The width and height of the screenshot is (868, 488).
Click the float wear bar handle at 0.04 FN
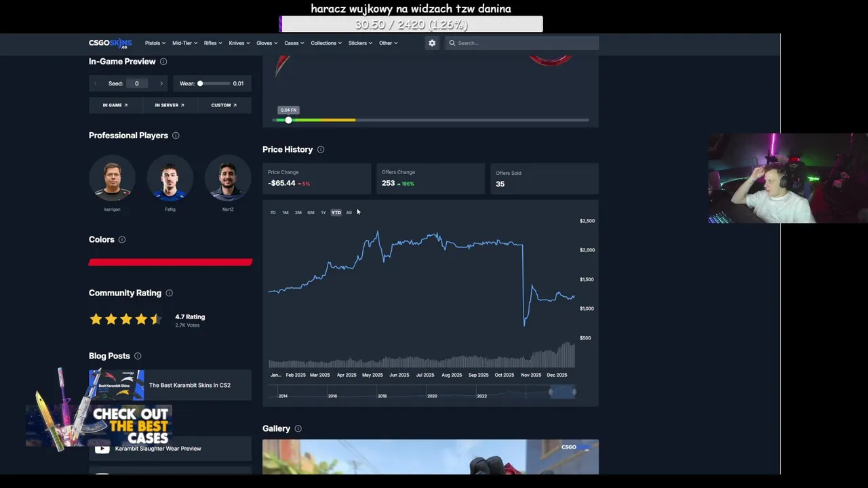(288, 120)
